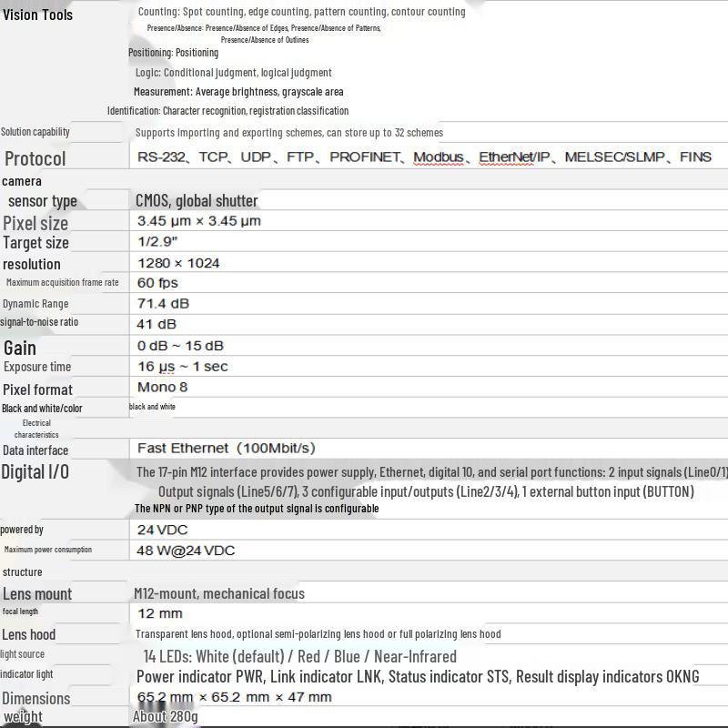Screen dimensions: 728x728
Task: Select 'Logic: Conditional judgment' line
Action: point(234,73)
